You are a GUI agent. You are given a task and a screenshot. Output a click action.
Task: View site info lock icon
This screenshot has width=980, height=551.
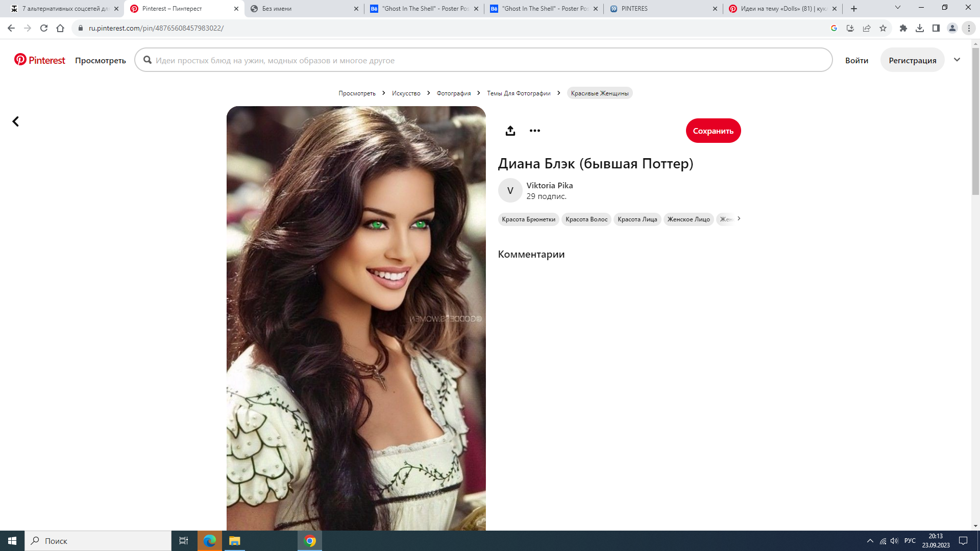click(x=80, y=28)
